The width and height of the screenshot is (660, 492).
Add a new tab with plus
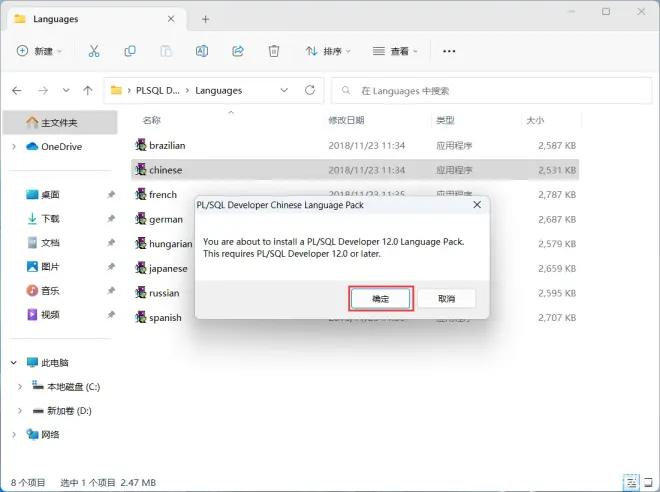pos(205,19)
